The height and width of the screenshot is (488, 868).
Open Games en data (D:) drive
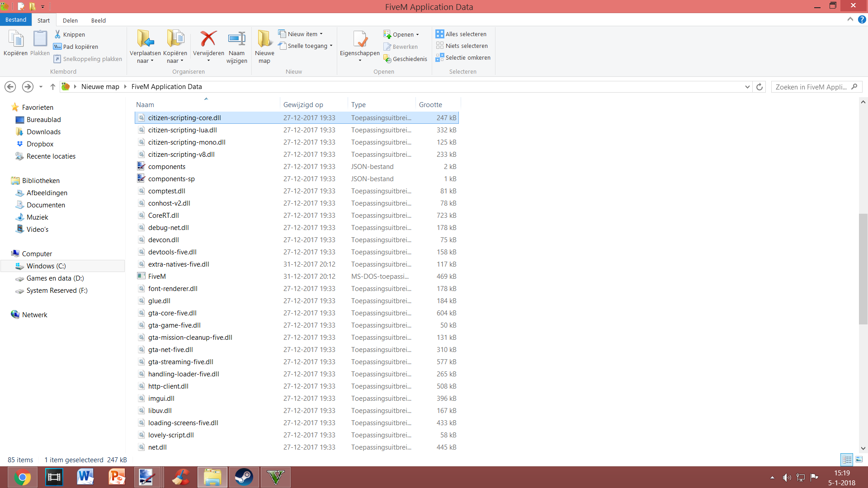coord(55,278)
